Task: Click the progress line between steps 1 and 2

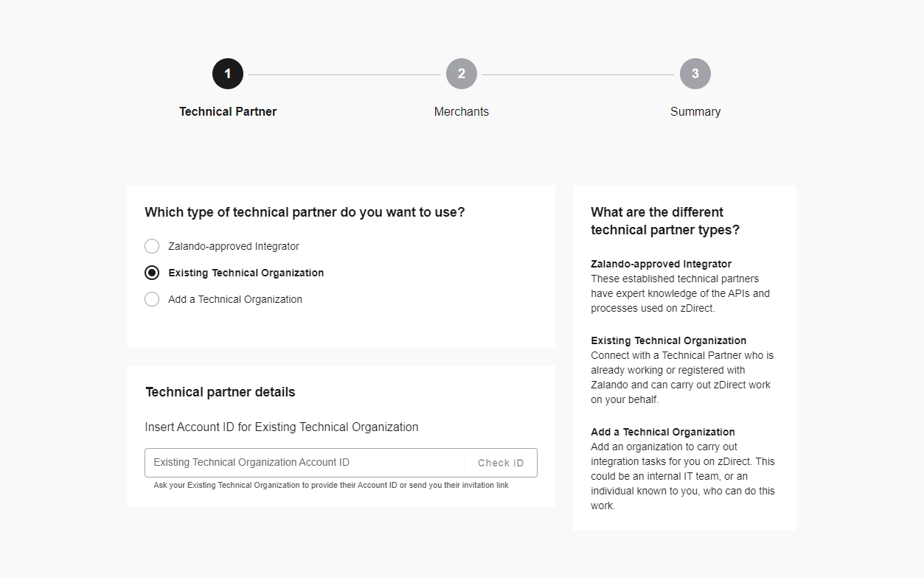Action: coord(343,74)
